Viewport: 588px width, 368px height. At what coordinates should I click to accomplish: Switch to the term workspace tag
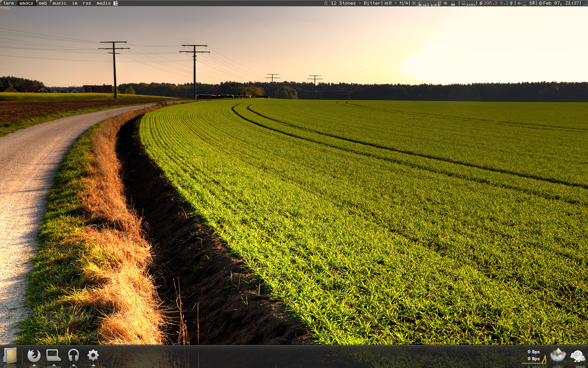9,3
